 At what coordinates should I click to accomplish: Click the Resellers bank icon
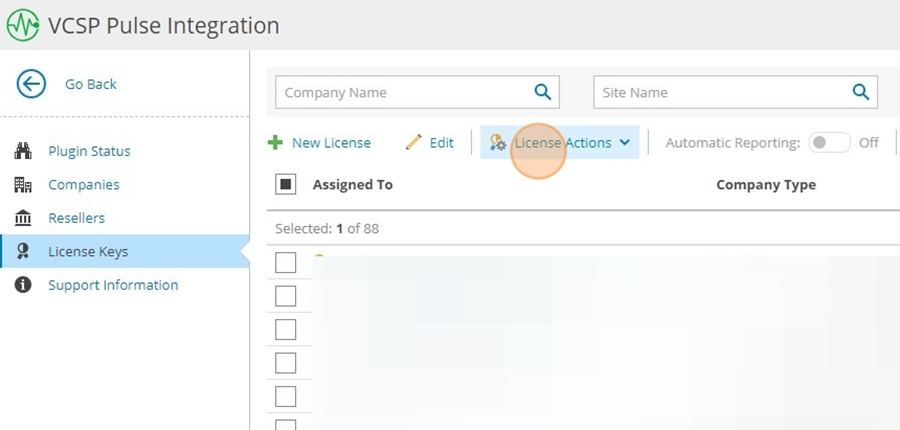(x=23, y=218)
